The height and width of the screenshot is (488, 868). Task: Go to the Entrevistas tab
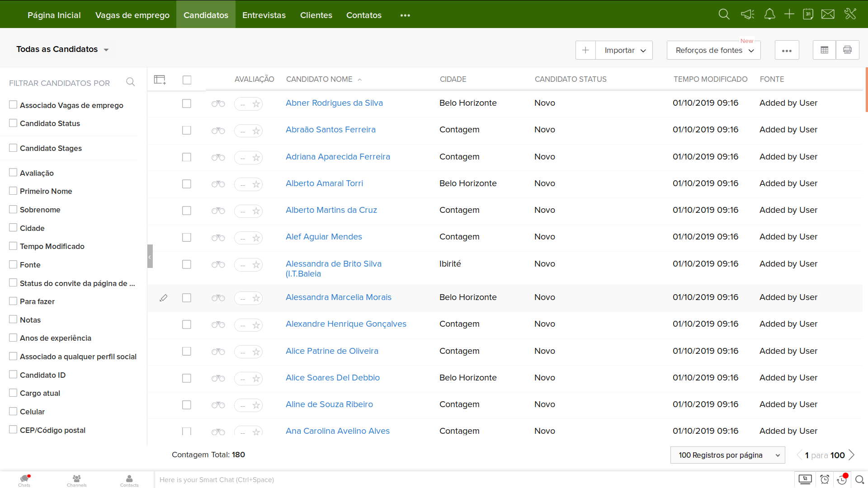(264, 15)
